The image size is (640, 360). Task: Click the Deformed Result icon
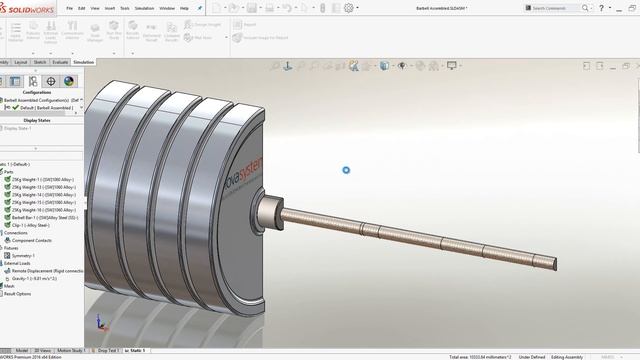pyautogui.click(x=151, y=32)
